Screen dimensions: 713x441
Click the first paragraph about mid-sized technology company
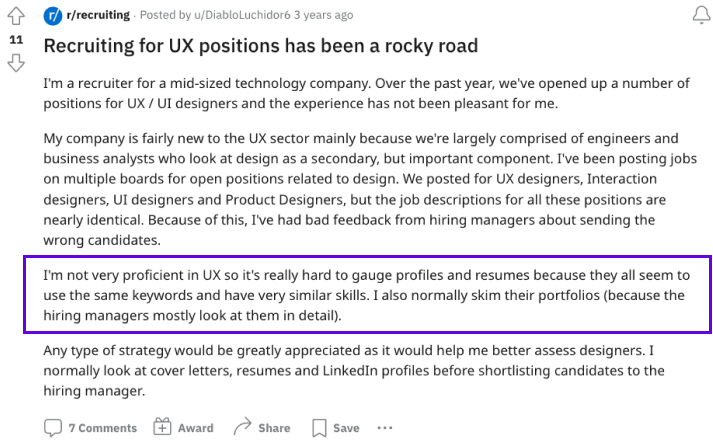point(367,93)
